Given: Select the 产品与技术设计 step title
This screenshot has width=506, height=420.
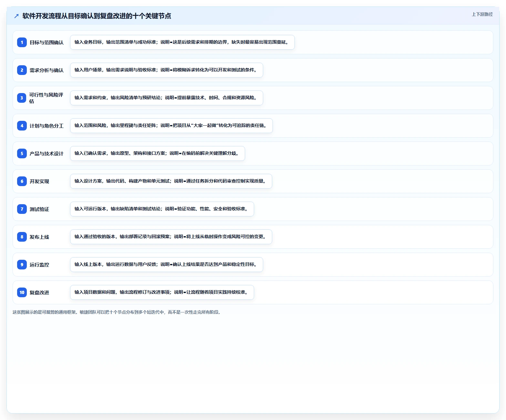Looking at the screenshot, I should coord(46,153).
